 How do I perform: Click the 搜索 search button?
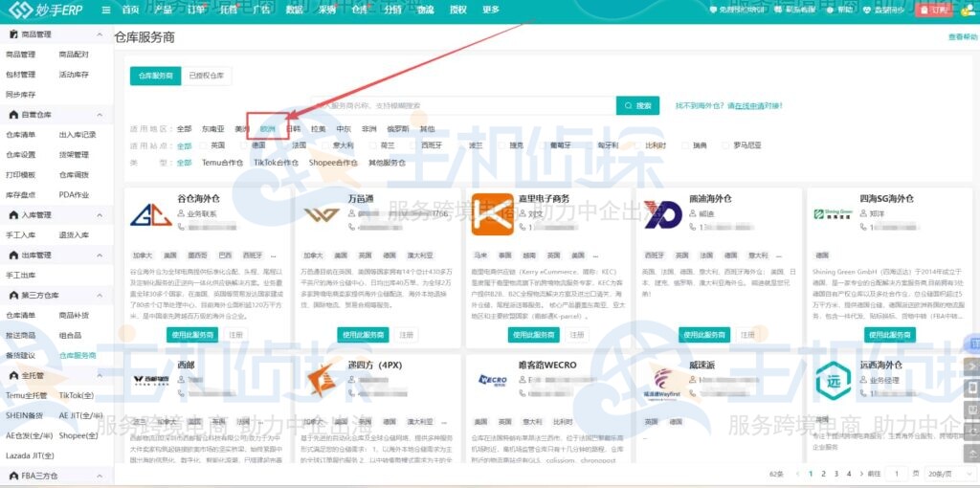[637, 105]
